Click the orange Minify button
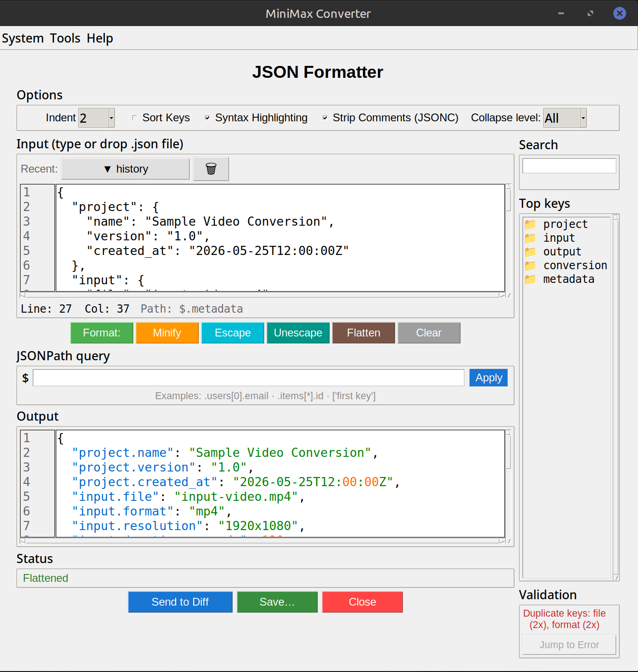638x672 pixels. coord(168,333)
